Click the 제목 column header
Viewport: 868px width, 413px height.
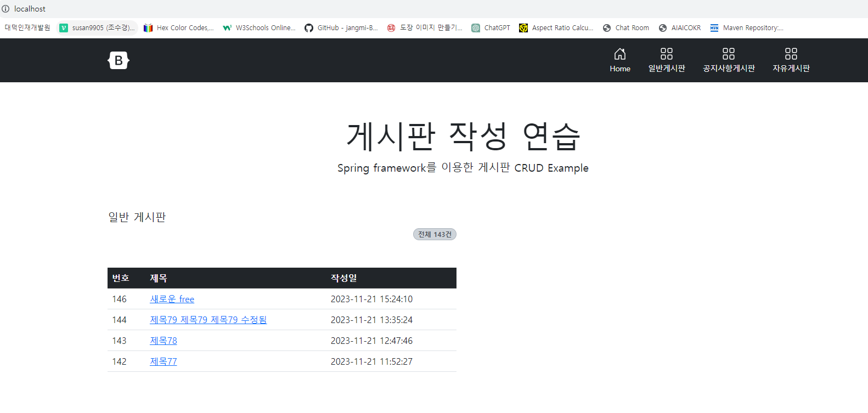click(x=159, y=278)
